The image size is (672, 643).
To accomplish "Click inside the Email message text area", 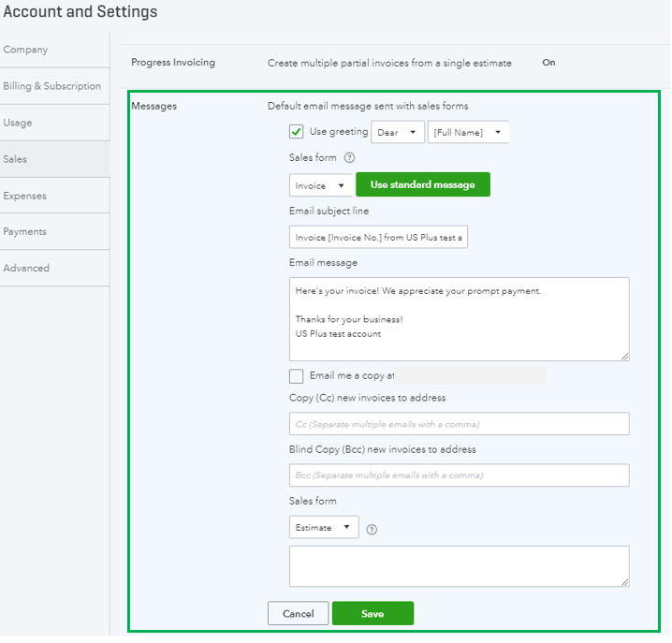I will tap(459, 318).
